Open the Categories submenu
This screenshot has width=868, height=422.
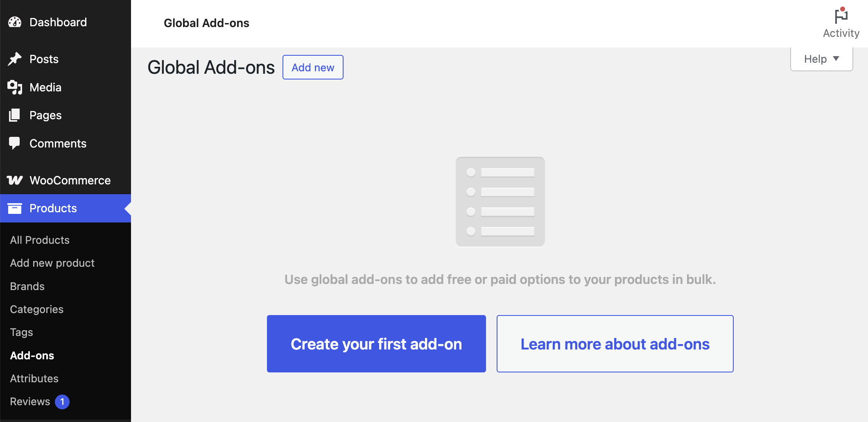coord(36,309)
